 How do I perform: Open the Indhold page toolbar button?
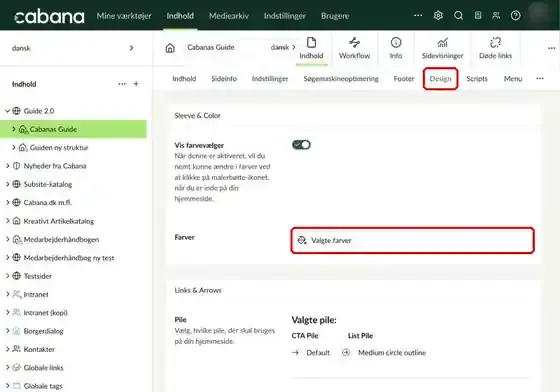pos(311,48)
